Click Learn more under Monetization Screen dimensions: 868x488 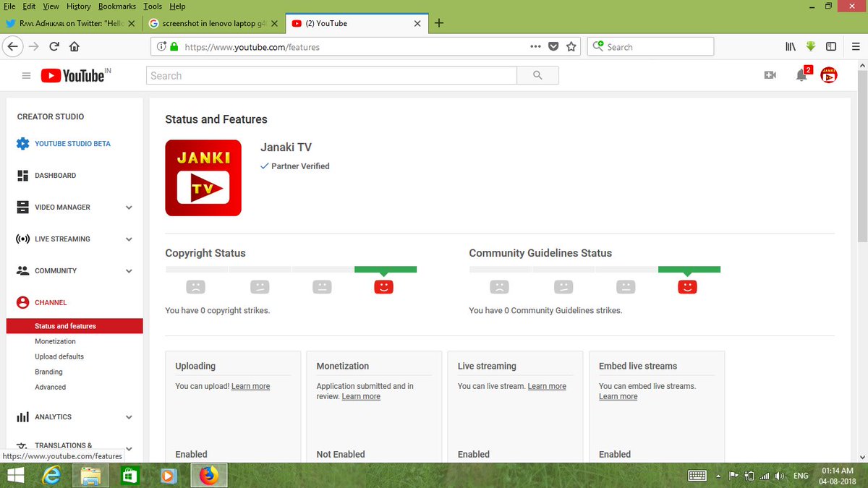point(361,396)
